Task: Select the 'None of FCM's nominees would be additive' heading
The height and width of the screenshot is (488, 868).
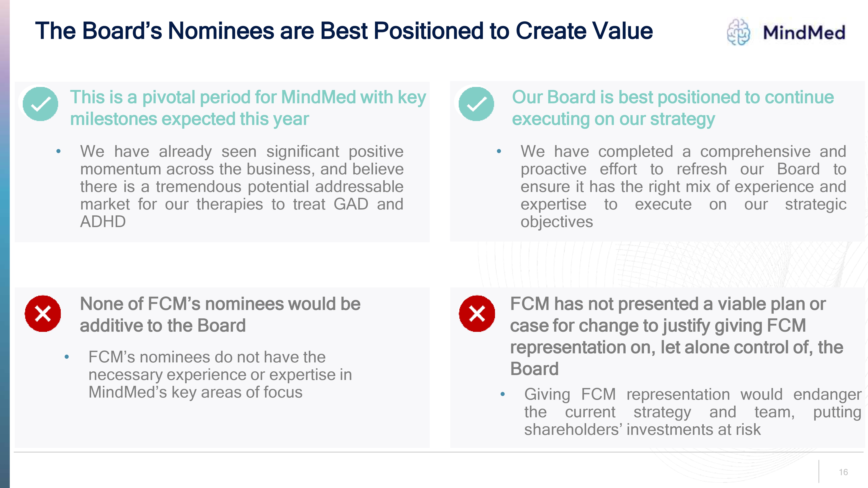Action: (x=220, y=314)
